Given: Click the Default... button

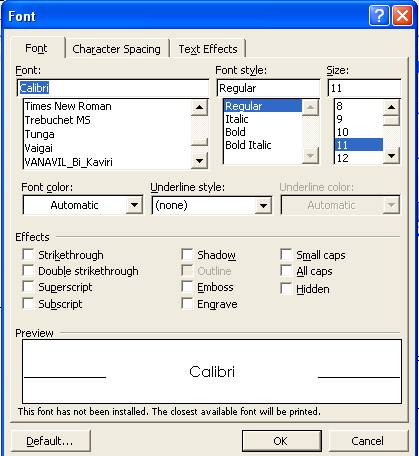Looking at the screenshot, I should [50, 441].
